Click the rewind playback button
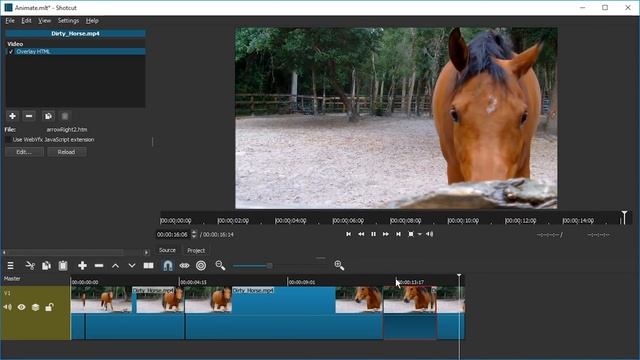The width and height of the screenshot is (640, 360). click(361, 234)
